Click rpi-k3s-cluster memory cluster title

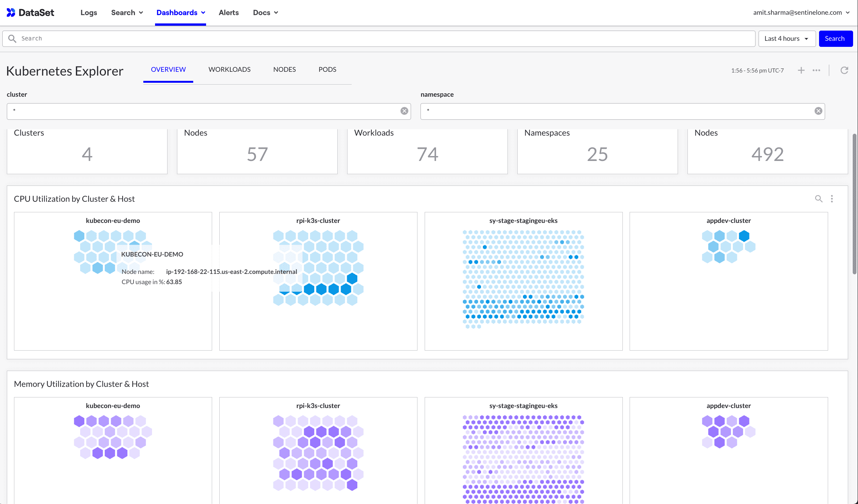(x=318, y=406)
